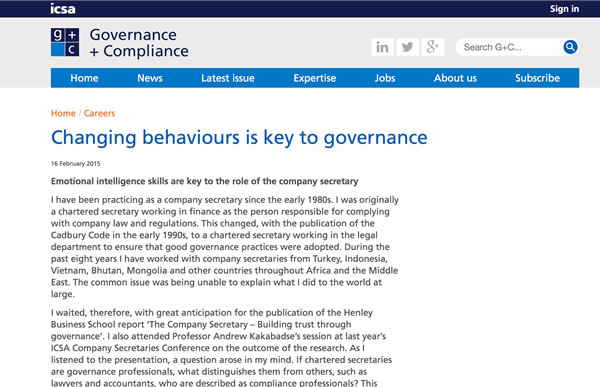600x387 pixels.
Task: Open the About us menu item
Action: 455,78
